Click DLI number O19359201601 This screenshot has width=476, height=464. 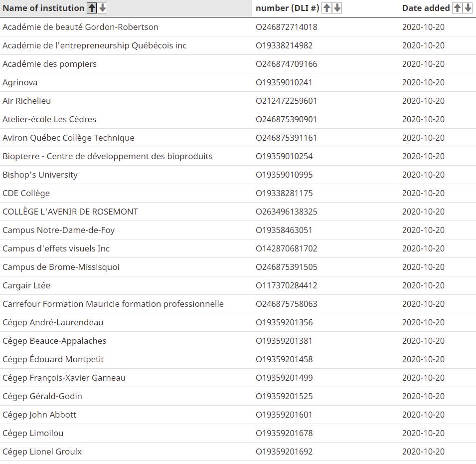pos(284,415)
